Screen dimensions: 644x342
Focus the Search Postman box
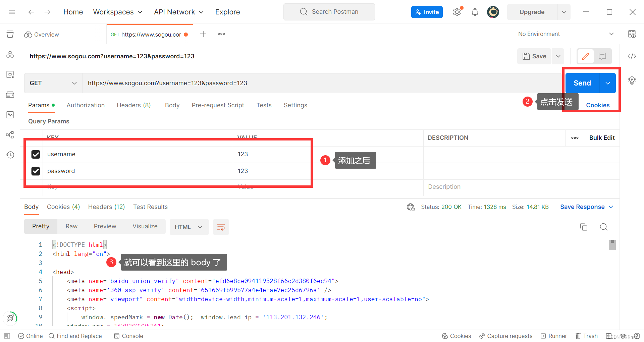tap(329, 12)
